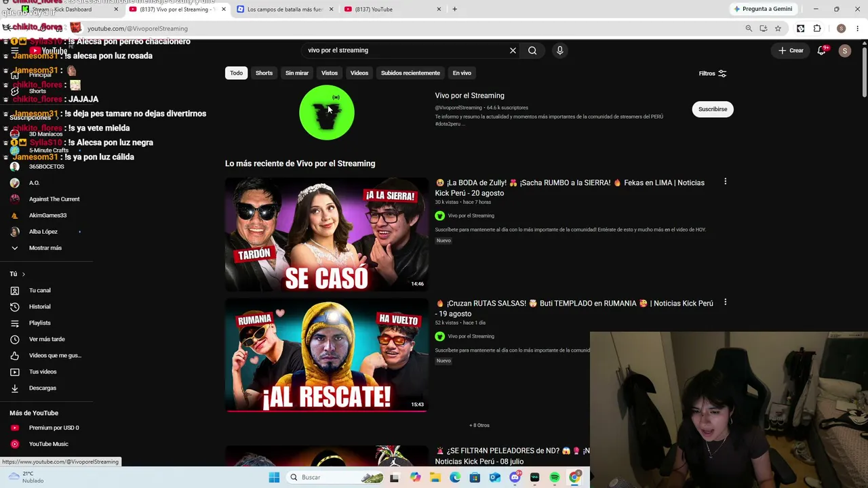This screenshot has width=868, height=488.
Task: Click Pregunta a Gemini button
Action: [763, 9]
